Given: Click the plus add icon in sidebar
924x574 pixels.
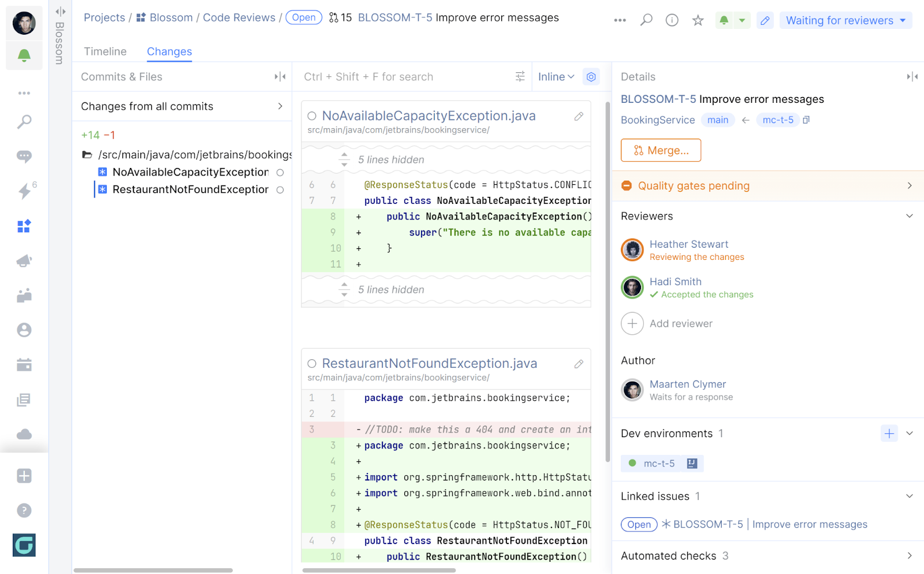Looking at the screenshot, I should pyautogui.click(x=24, y=476).
